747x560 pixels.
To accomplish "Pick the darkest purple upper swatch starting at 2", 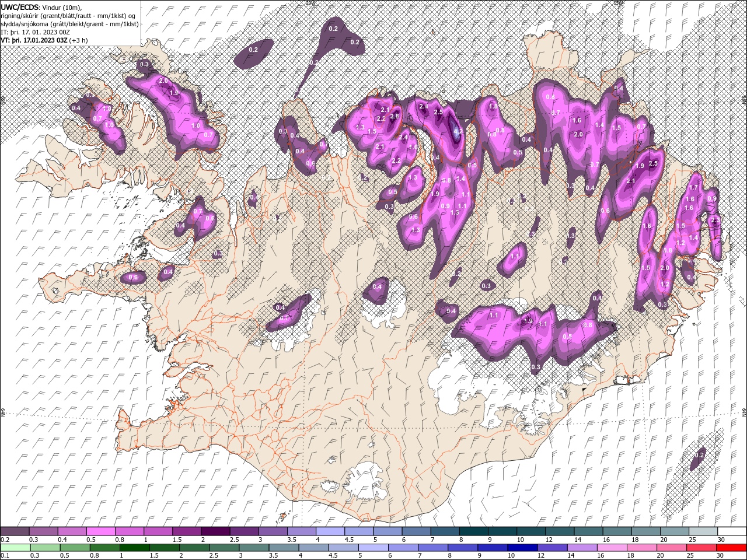I will pos(215,531).
